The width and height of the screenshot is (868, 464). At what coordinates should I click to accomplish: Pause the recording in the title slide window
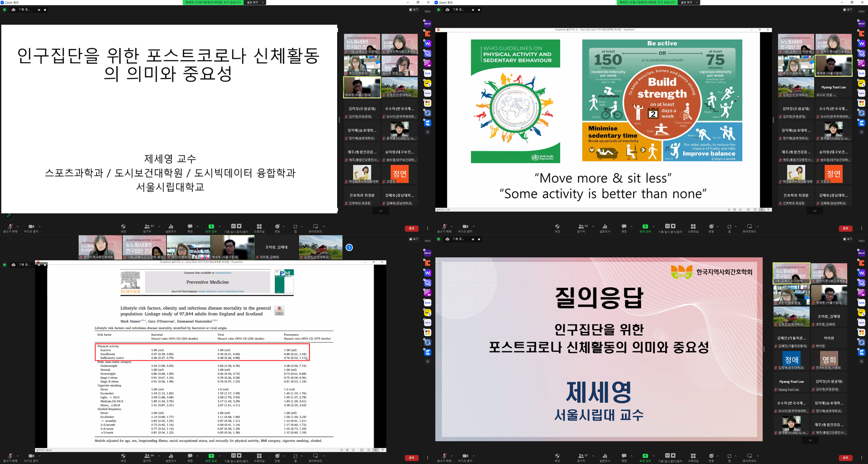pos(39,10)
